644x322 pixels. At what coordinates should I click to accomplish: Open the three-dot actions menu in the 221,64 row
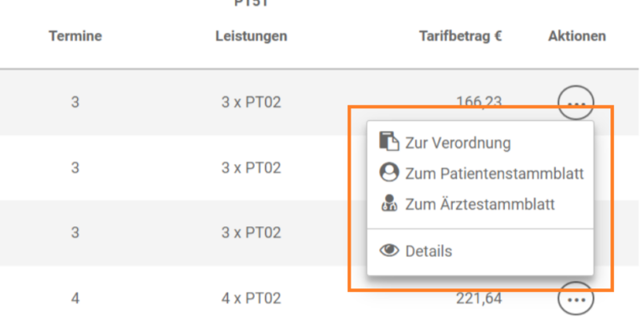(x=576, y=299)
